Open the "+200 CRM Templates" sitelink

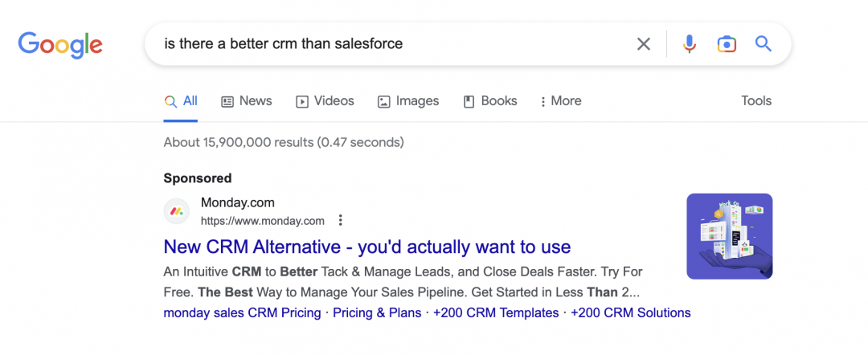point(496,313)
